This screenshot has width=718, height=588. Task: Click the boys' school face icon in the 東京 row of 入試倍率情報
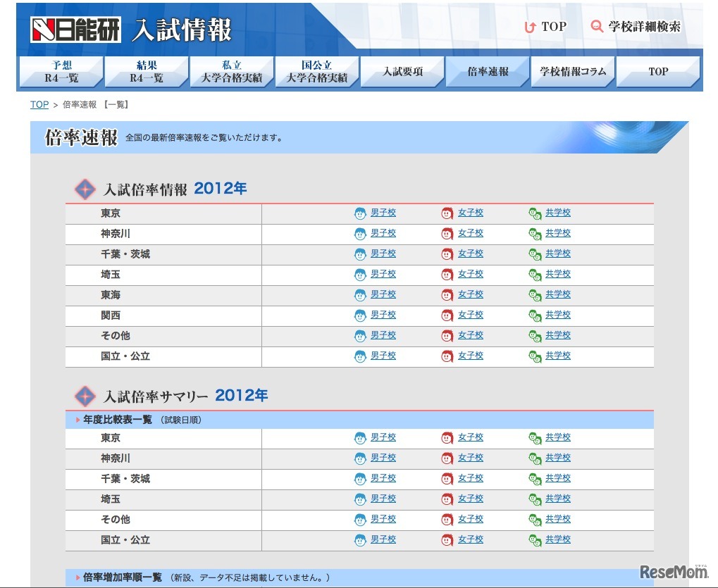[360, 213]
